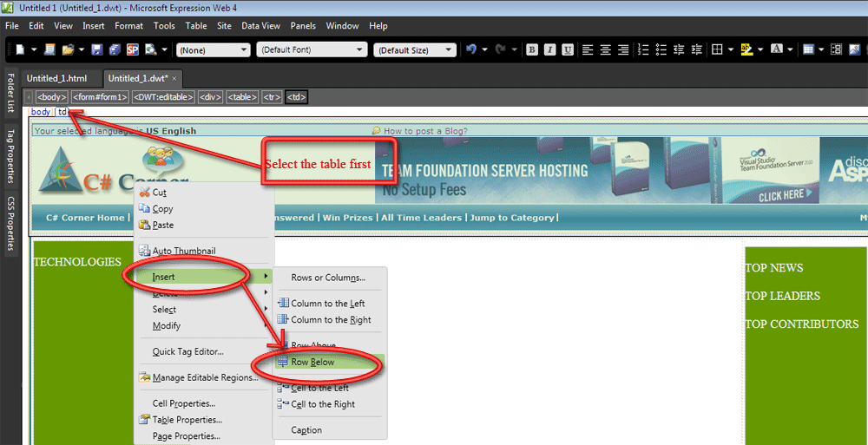
Task: Select the <tr> tag in breadcrumb
Action: point(272,97)
